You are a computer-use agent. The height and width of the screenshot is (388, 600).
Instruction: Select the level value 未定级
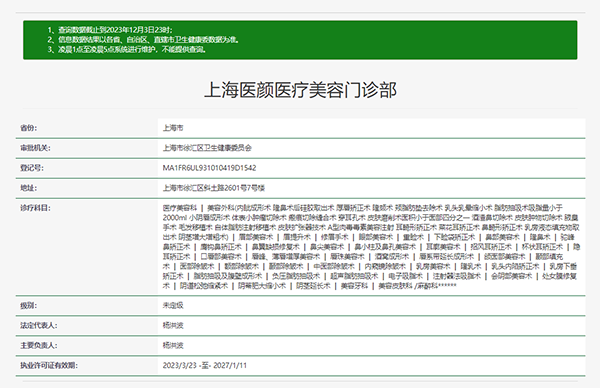pos(173,305)
